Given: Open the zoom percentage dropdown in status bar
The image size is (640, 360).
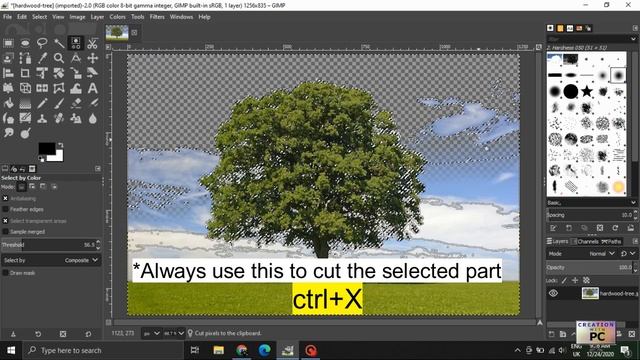Looking at the screenshot, I should (x=173, y=333).
